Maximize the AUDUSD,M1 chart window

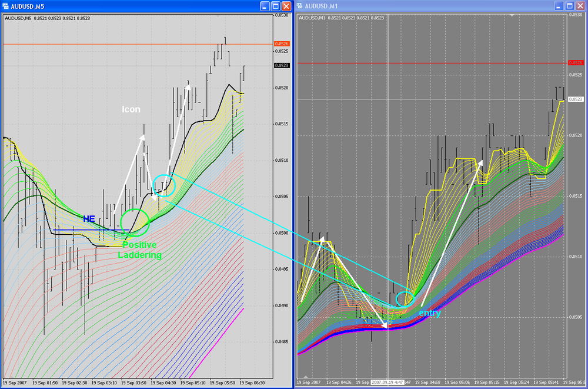click(x=570, y=6)
